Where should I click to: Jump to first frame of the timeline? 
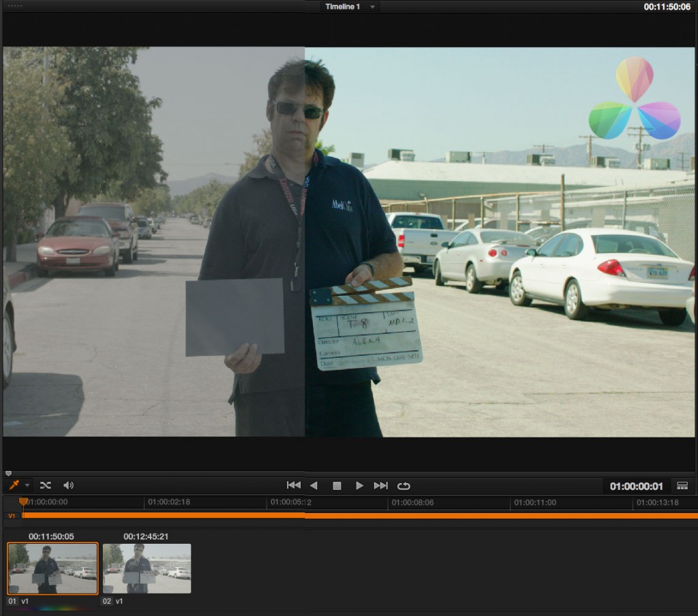point(293,485)
